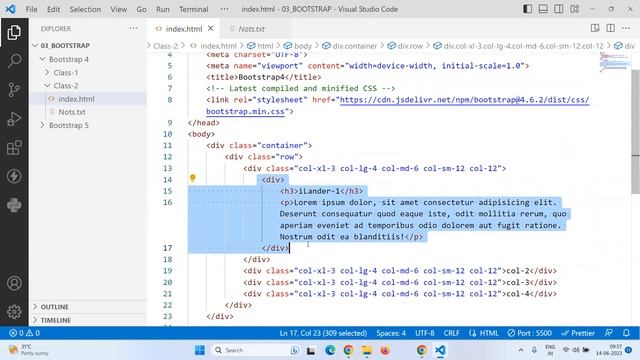The width and height of the screenshot is (640, 360).
Task: Open the Customize Layout icon
Action: pyautogui.click(x=574, y=9)
